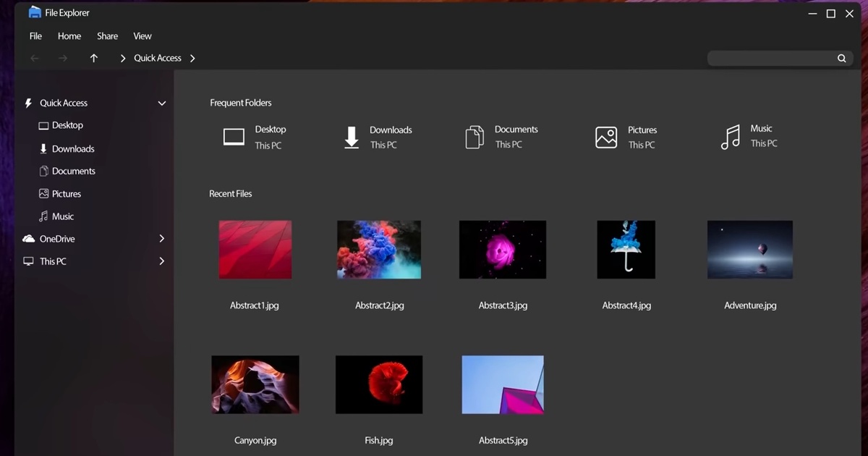Viewport: 868px width, 456px height.
Task: Open the View menu
Action: coord(142,36)
